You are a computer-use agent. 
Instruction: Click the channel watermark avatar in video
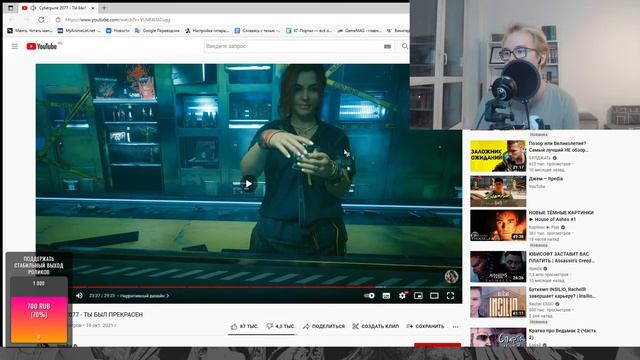point(451,277)
